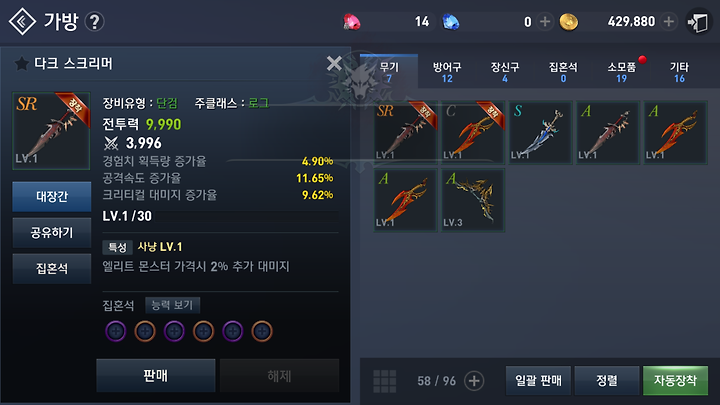Screen dimensions: 720x405
Task: Click the 자동장착 auto-equip button
Action: 675,380
